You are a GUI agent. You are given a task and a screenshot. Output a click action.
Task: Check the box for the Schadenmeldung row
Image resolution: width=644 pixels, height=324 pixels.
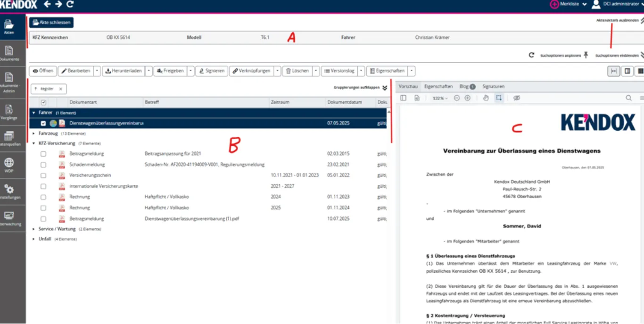tap(43, 165)
